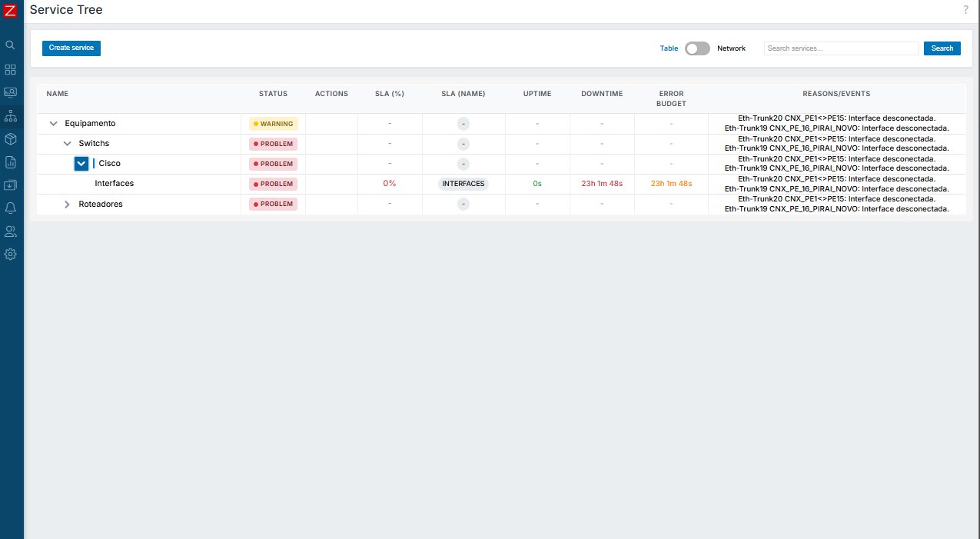This screenshot has width=980, height=539.
Task: Open the Data collection download icon
Action: [10, 185]
